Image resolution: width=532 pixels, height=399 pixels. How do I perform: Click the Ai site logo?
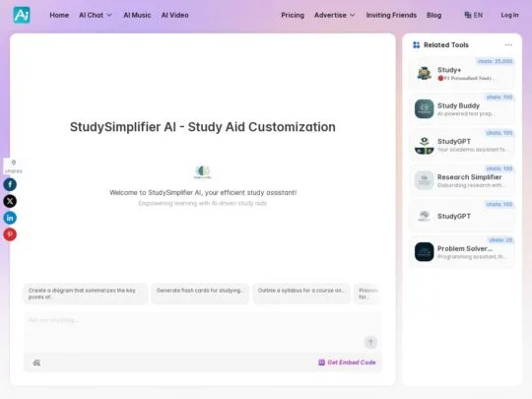click(22, 15)
